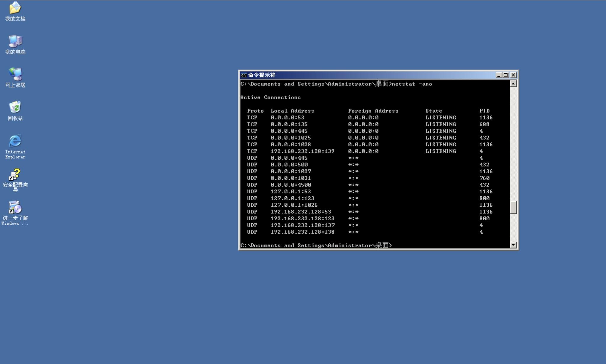Click LISTENING state in the port 1025 row
This screenshot has width=606, height=364.
pyautogui.click(x=441, y=138)
